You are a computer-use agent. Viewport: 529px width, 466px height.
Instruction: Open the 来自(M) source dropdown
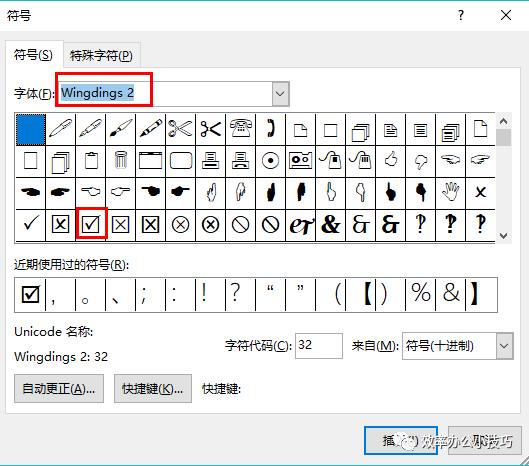pos(504,346)
